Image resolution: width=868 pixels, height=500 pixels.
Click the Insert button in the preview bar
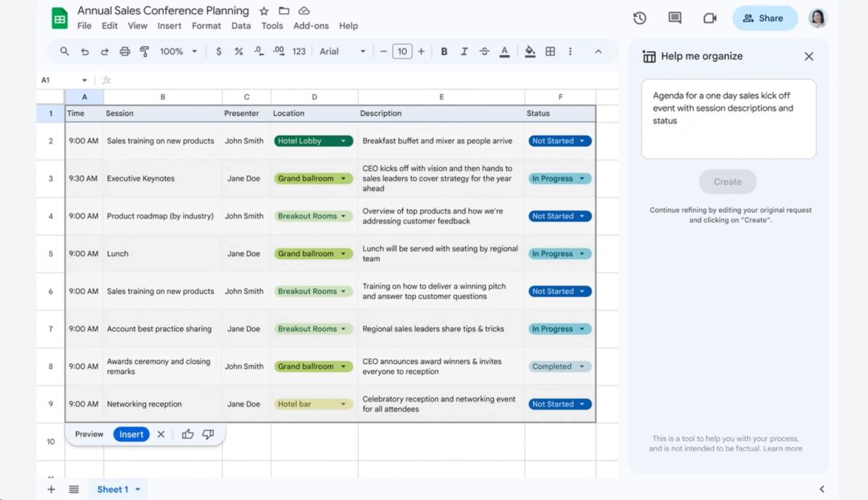(x=131, y=434)
